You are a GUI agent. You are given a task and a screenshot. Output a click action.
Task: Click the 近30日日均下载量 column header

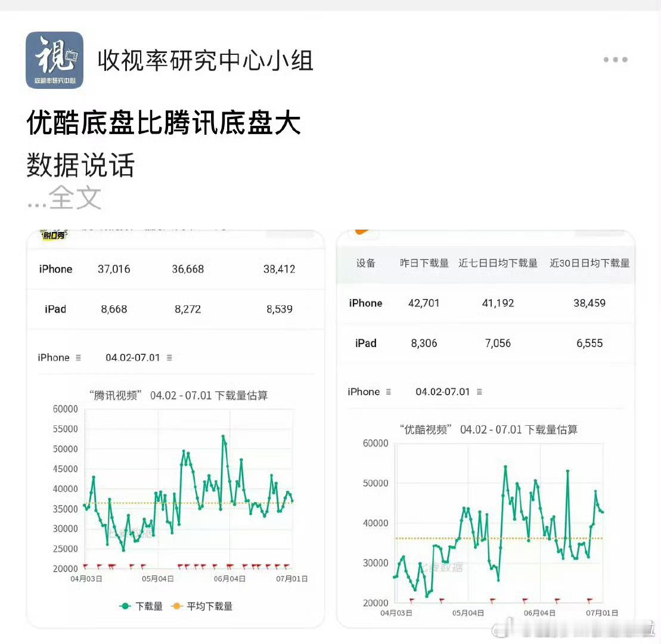(589, 263)
